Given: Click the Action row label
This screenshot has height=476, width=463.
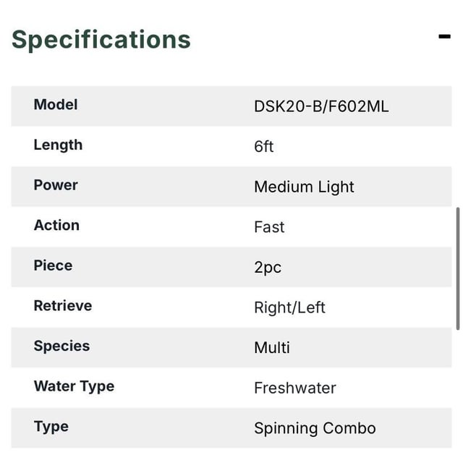Looking at the screenshot, I should (56, 225).
